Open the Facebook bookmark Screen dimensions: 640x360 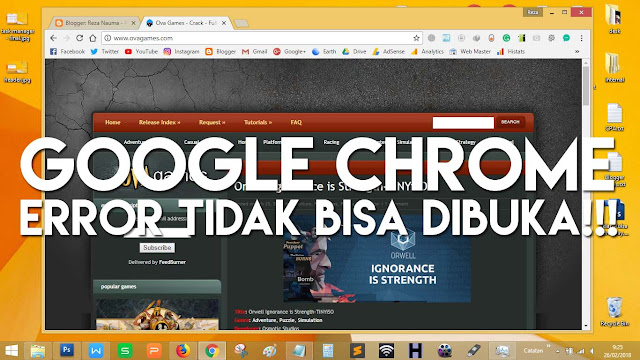[x=67, y=51]
